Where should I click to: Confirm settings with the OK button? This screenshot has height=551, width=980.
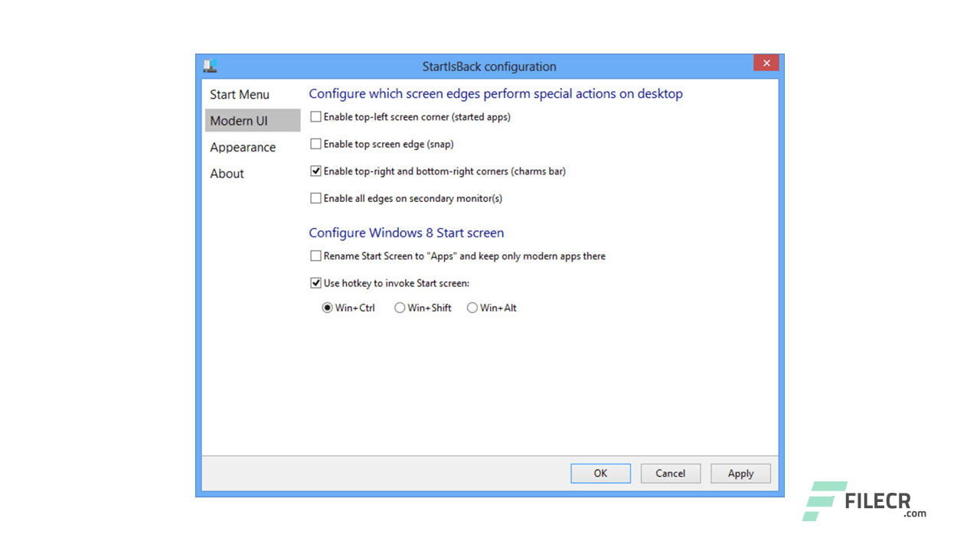(x=600, y=473)
